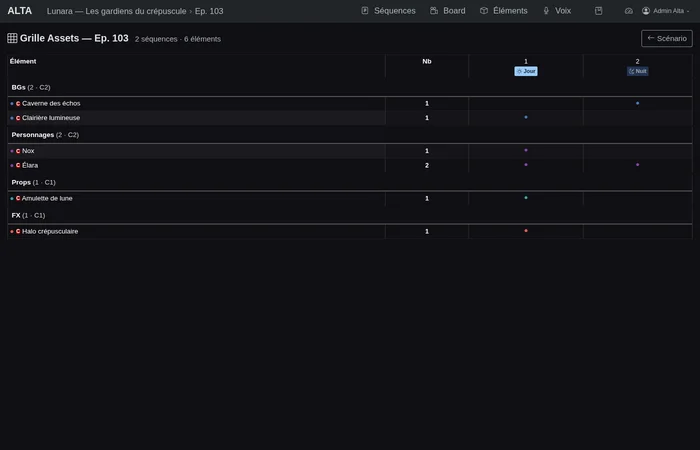Open the Amulette de lune element row
Viewport: 700px width, 450px height.
(x=47, y=198)
